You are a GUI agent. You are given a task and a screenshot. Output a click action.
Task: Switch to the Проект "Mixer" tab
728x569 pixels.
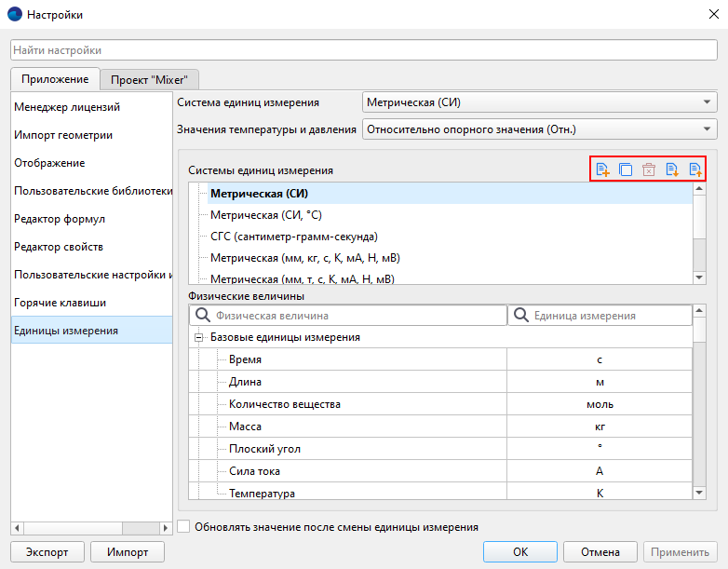[149, 80]
